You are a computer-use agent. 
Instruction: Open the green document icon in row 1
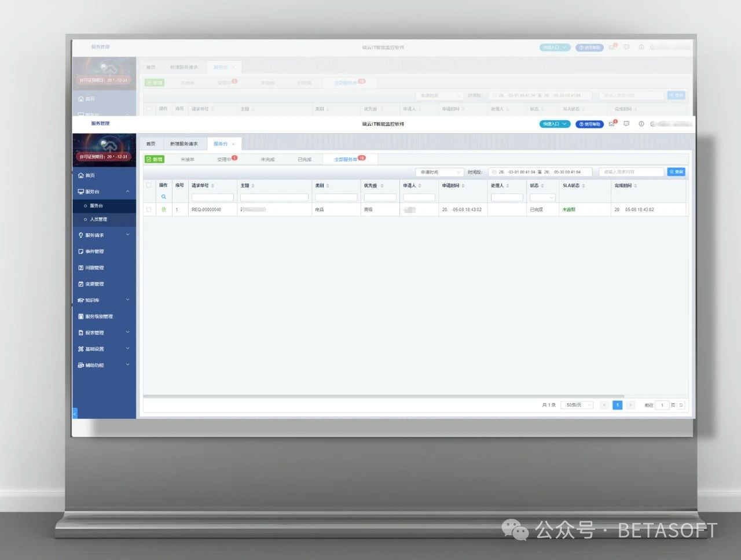164,209
